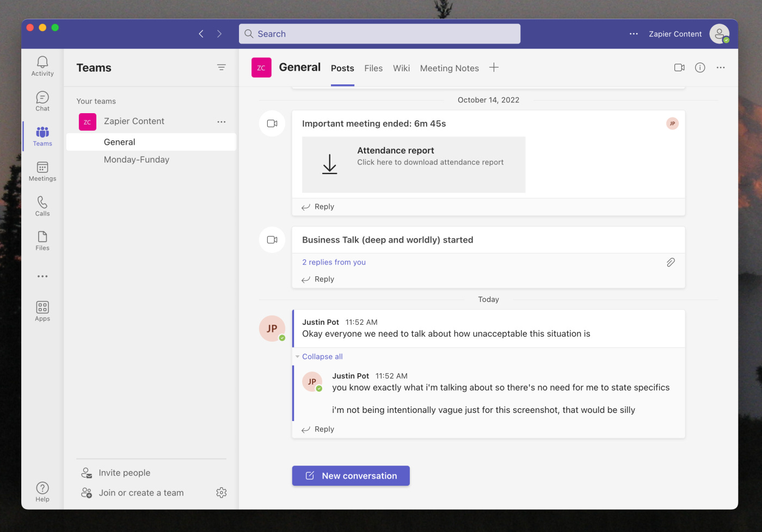Open the attachment paperclip in Business Talk
This screenshot has width=762, height=532.
click(671, 262)
